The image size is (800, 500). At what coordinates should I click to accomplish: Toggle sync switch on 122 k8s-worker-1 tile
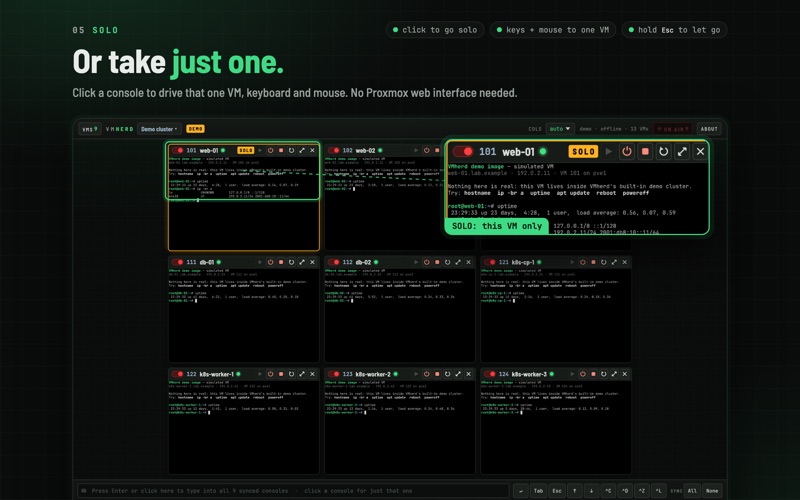(x=178, y=374)
